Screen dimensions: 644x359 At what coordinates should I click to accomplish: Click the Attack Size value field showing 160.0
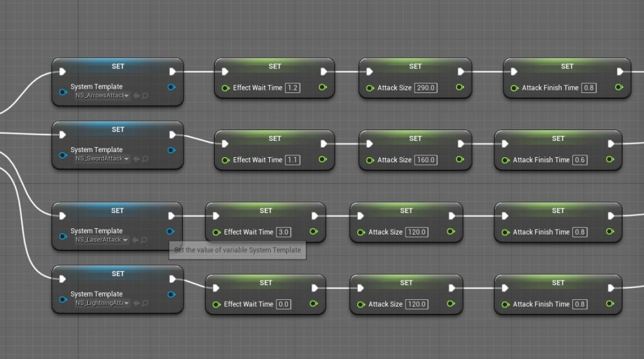tap(426, 160)
